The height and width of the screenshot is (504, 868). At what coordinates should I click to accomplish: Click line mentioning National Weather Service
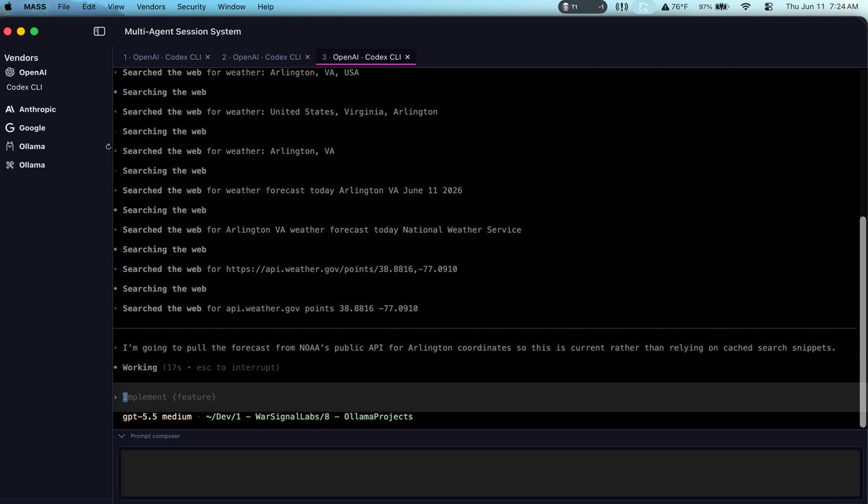click(322, 230)
